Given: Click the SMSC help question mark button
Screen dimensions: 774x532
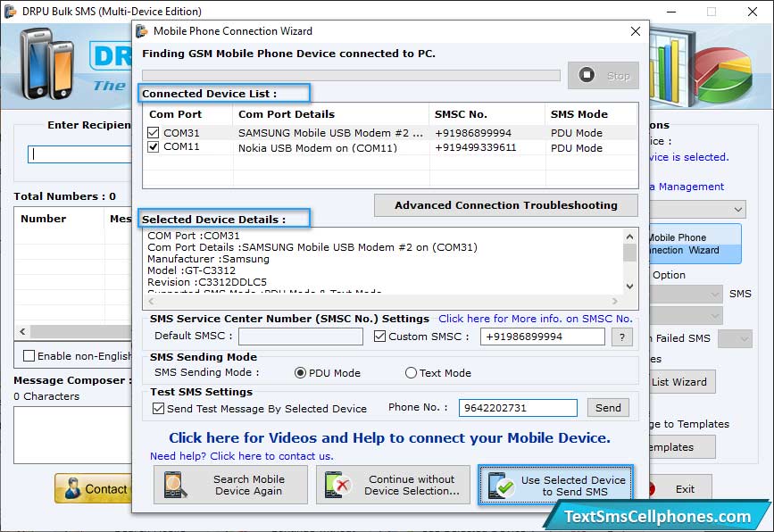Looking at the screenshot, I should click(x=622, y=337).
